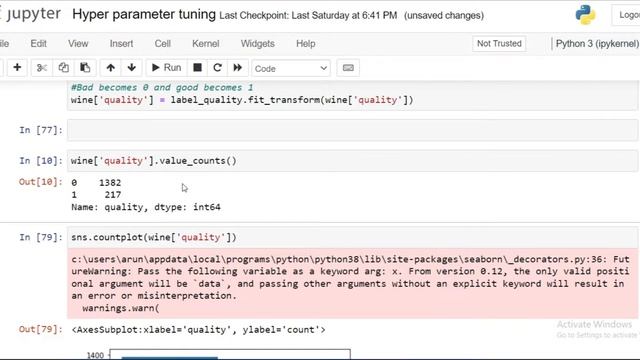640x360 pixels.
Task: Click the '#Bad becomes 0' comment line
Action: coord(162,88)
